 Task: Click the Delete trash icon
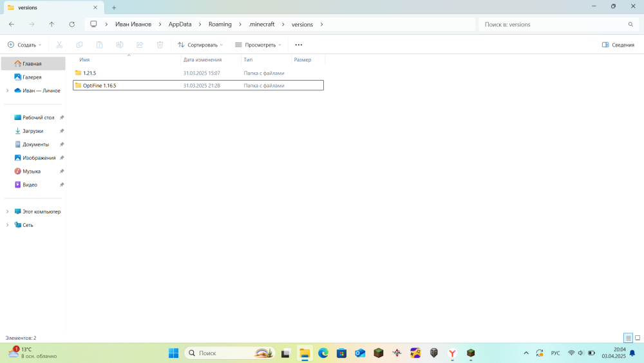tap(160, 44)
